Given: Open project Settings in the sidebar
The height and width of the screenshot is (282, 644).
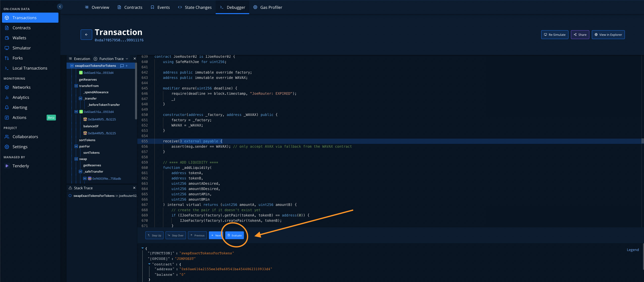Looking at the screenshot, I should tap(20, 147).
